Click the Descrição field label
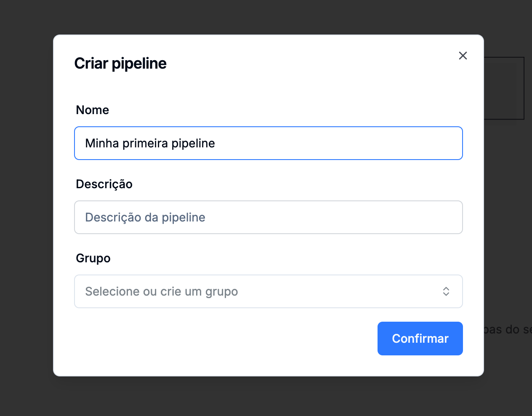 (x=104, y=184)
